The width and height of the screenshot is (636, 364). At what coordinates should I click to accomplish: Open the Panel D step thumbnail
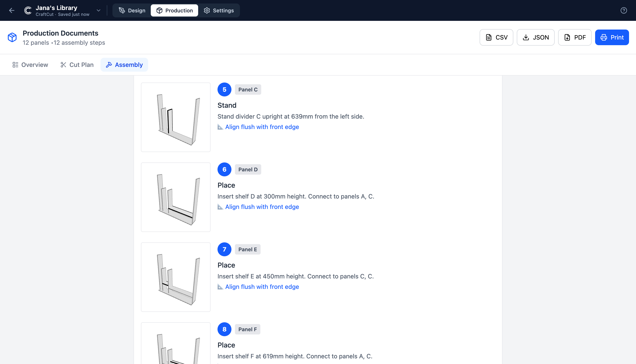click(x=176, y=197)
